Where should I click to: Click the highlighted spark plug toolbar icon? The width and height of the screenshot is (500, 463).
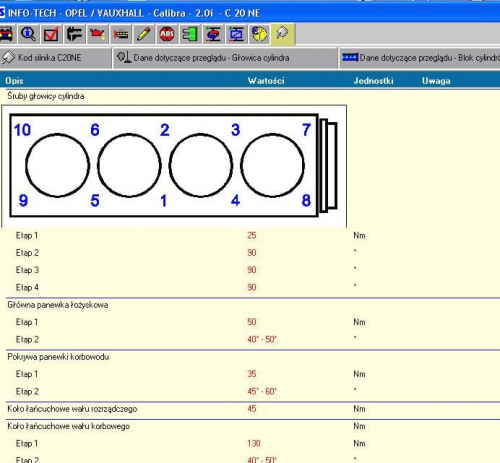[x=283, y=34]
